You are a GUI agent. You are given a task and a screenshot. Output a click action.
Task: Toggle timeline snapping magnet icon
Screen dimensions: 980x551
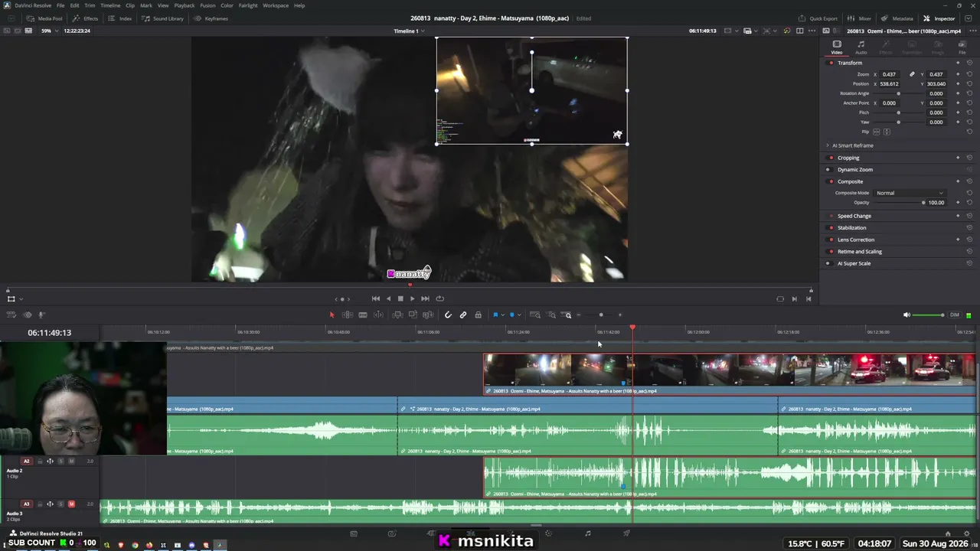448,315
